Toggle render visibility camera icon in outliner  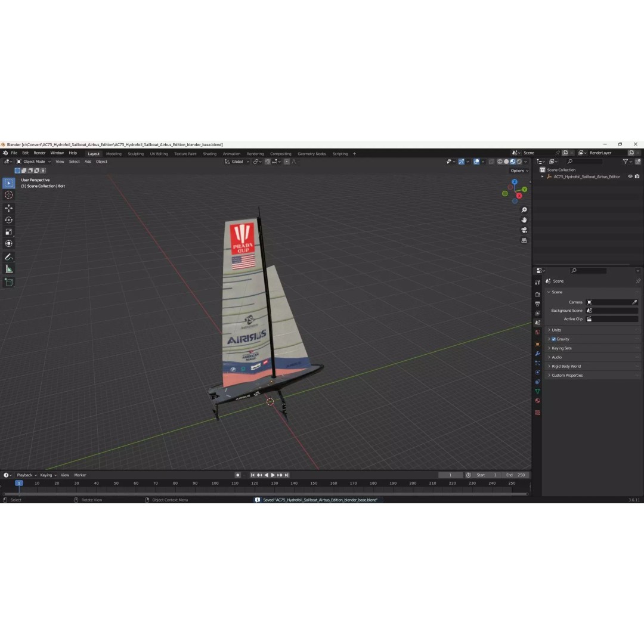point(637,177)
